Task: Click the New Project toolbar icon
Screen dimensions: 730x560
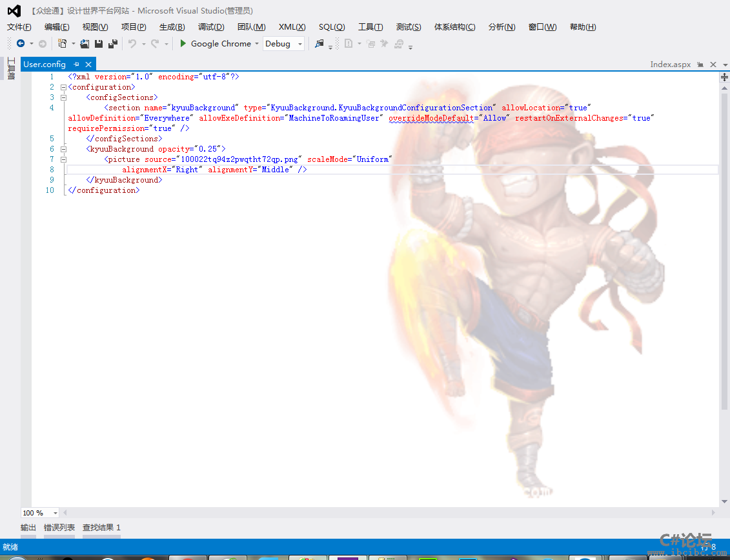Action: pos(63,44)
